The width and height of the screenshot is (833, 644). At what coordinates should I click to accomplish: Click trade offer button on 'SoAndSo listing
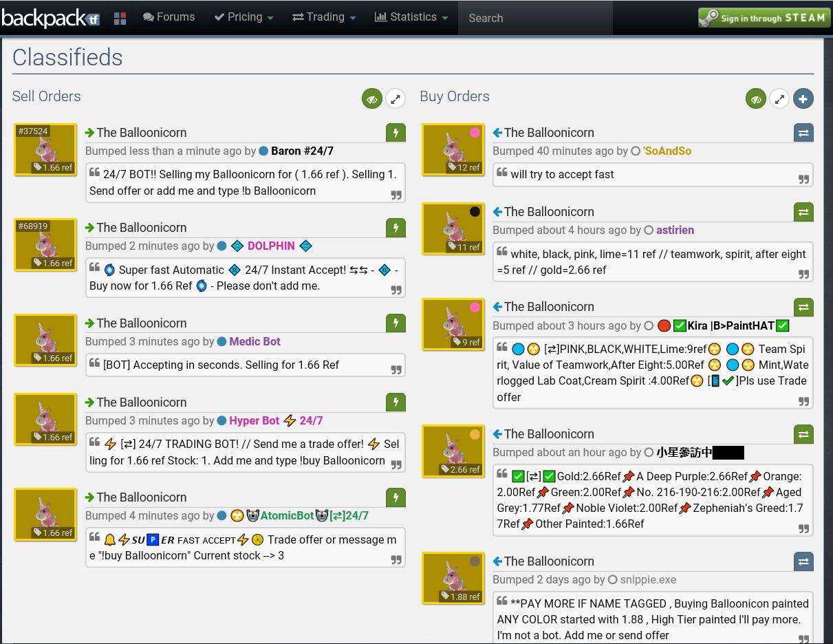coord(803,133)
